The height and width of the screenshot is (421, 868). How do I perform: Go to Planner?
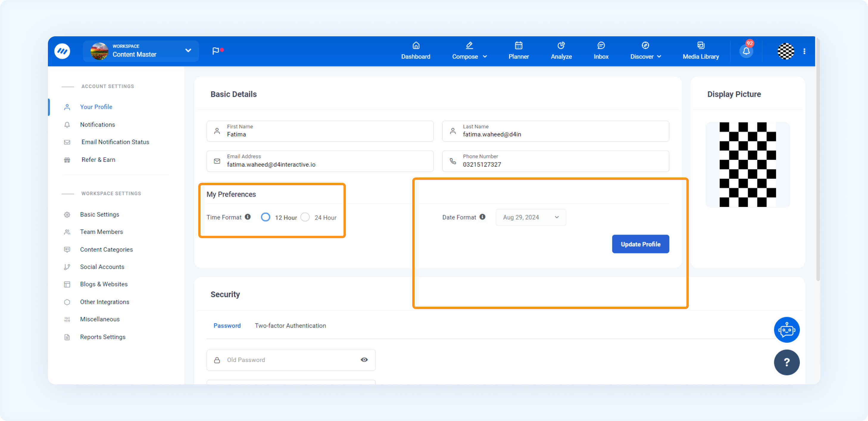pos(518,51)
